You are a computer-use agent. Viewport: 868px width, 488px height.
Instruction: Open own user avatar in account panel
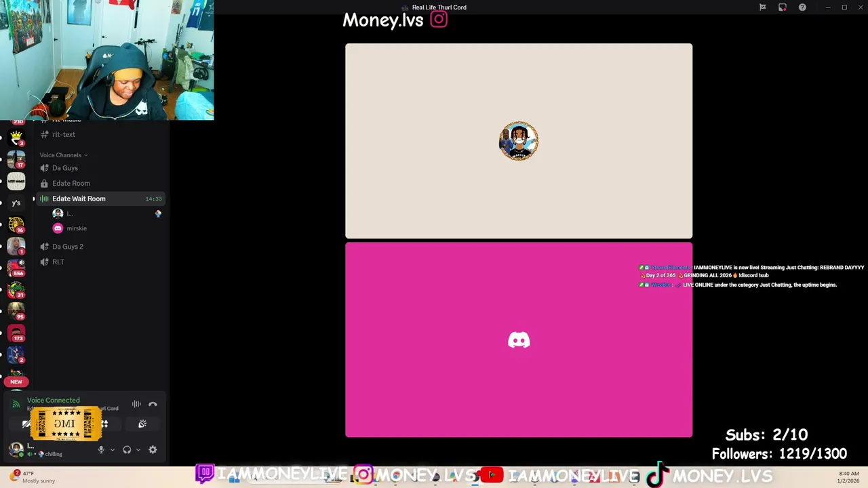coord(16,449)
